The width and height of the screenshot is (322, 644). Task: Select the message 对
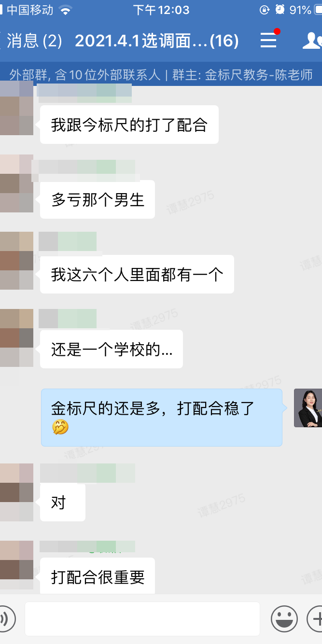[x=63, y=503]
